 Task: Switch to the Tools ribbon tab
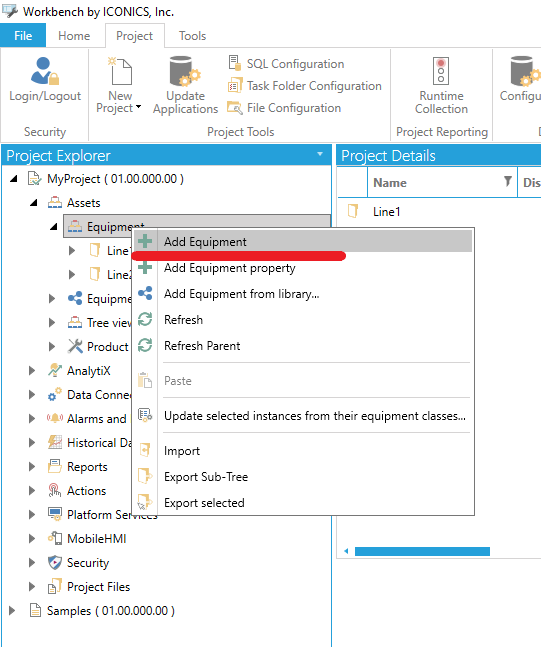pyautogui.click(x=192, y=36)
